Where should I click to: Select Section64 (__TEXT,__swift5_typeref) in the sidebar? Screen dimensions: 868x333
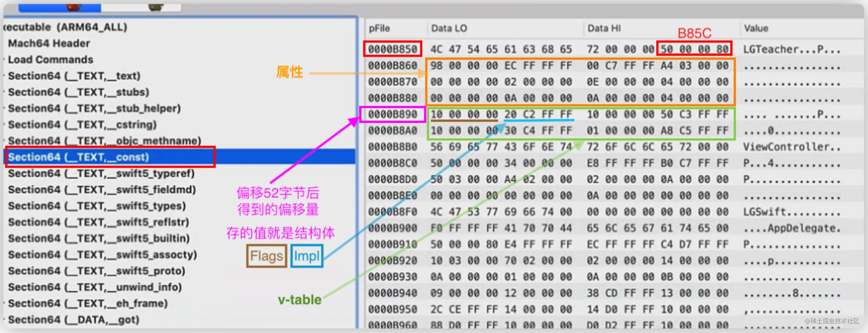click(101, 173)
